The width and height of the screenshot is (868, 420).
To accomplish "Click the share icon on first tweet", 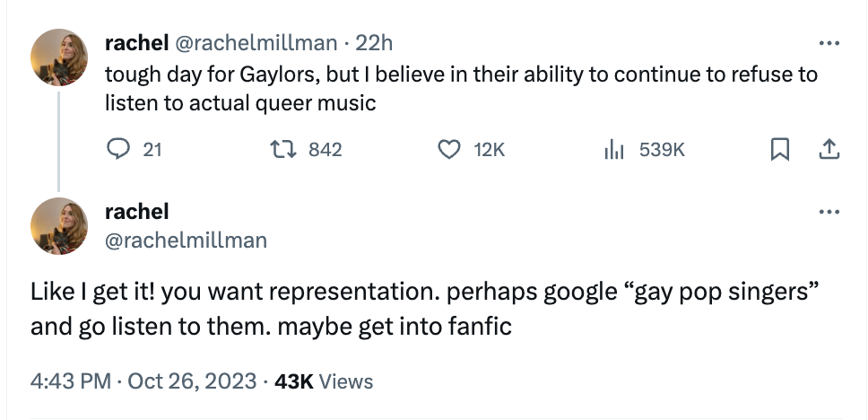I will pos(829,150).
